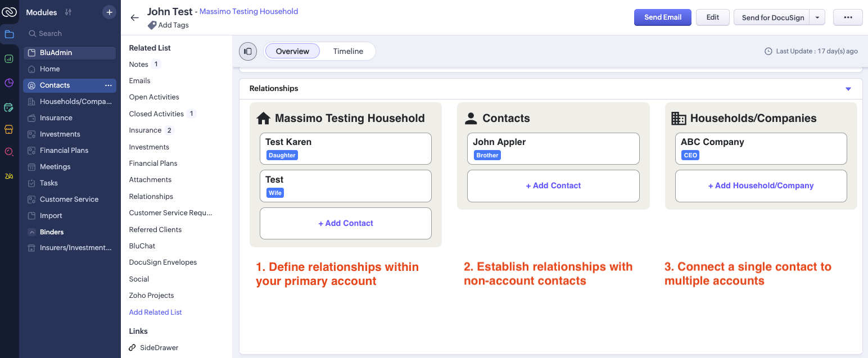The width and height of the screenshot is (868, 358).
Task: Select the Overview tab
Action: coord(292,51)
